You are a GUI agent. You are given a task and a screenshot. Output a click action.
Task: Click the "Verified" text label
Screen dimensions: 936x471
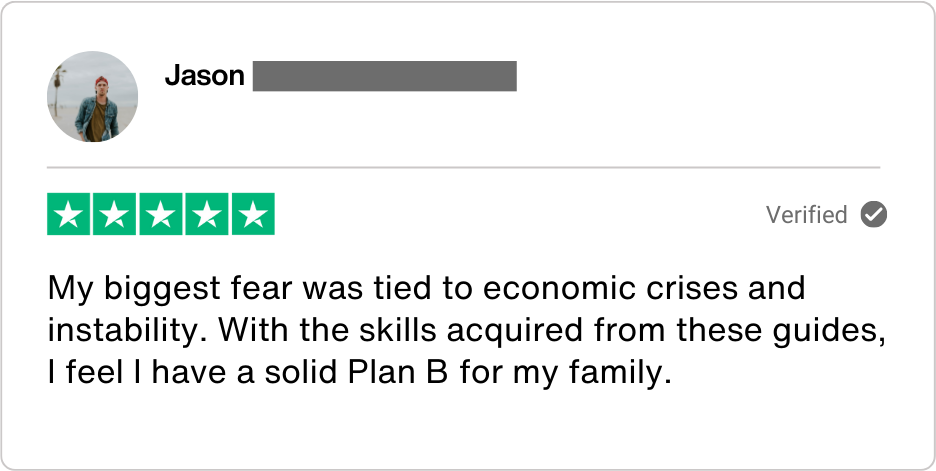pos(806,215)
